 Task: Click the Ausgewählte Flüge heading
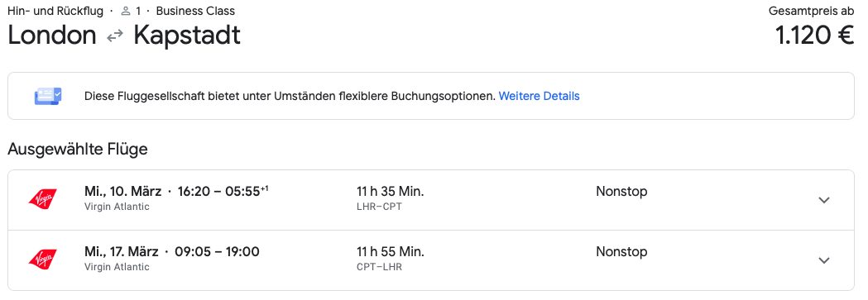click(x=78, y=150)
